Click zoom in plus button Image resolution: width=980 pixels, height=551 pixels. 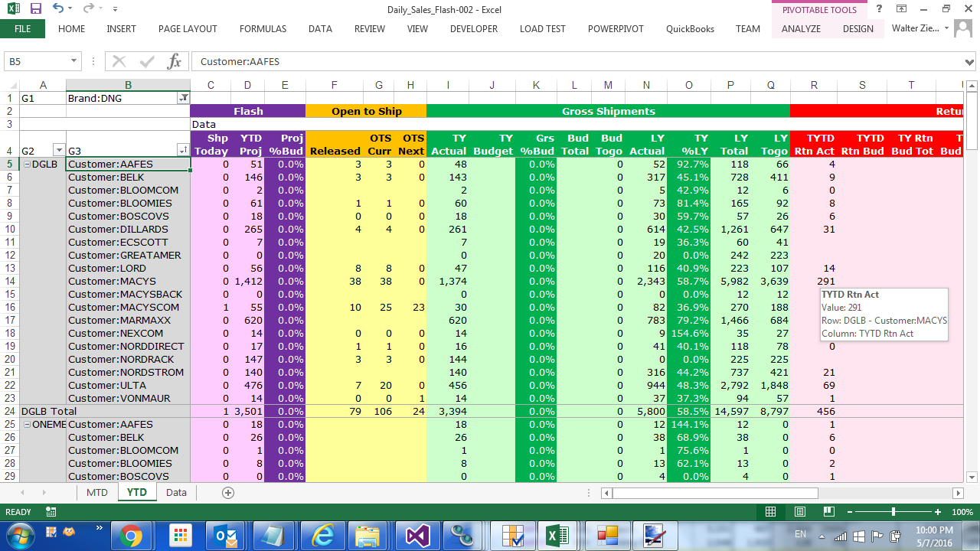[x=939, y=512]
